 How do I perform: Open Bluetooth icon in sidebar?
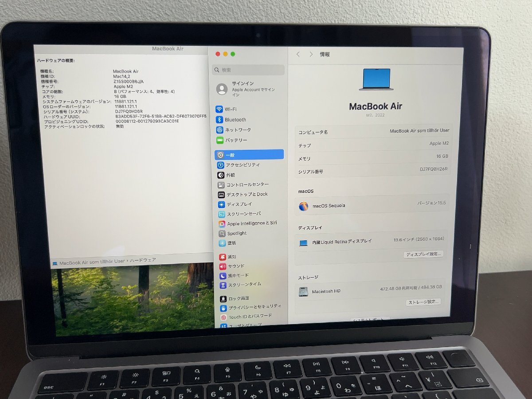coord(219,120)
